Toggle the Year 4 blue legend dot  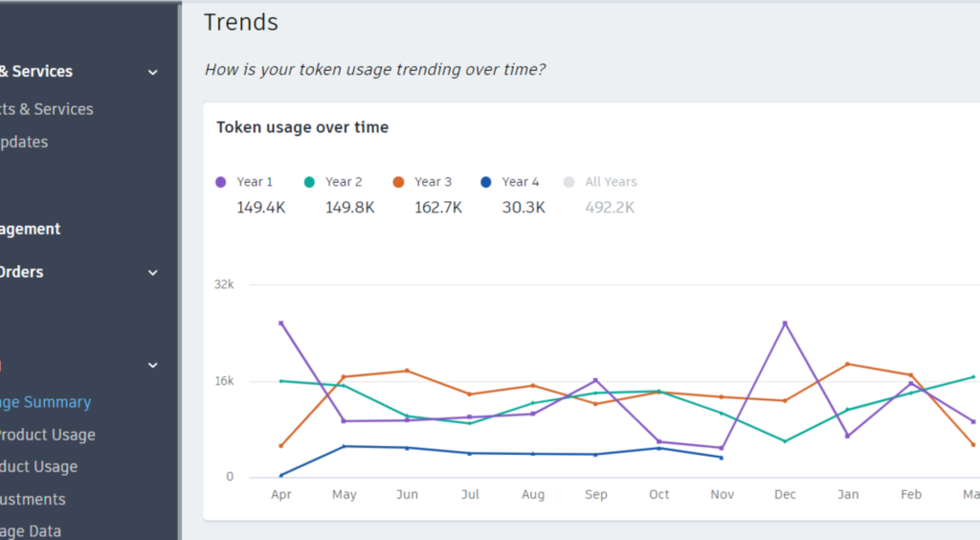click(x=486, y=182)
